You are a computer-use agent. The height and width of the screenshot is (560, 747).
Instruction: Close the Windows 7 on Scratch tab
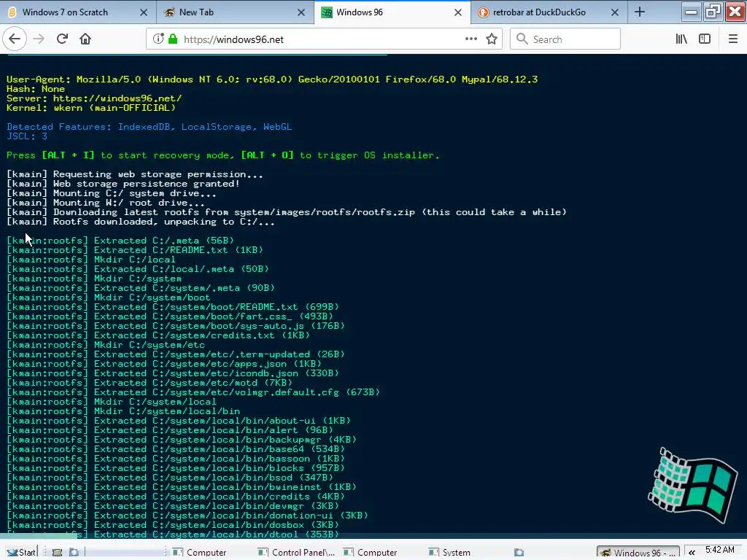pyautogui.click(x=144, y=12)
